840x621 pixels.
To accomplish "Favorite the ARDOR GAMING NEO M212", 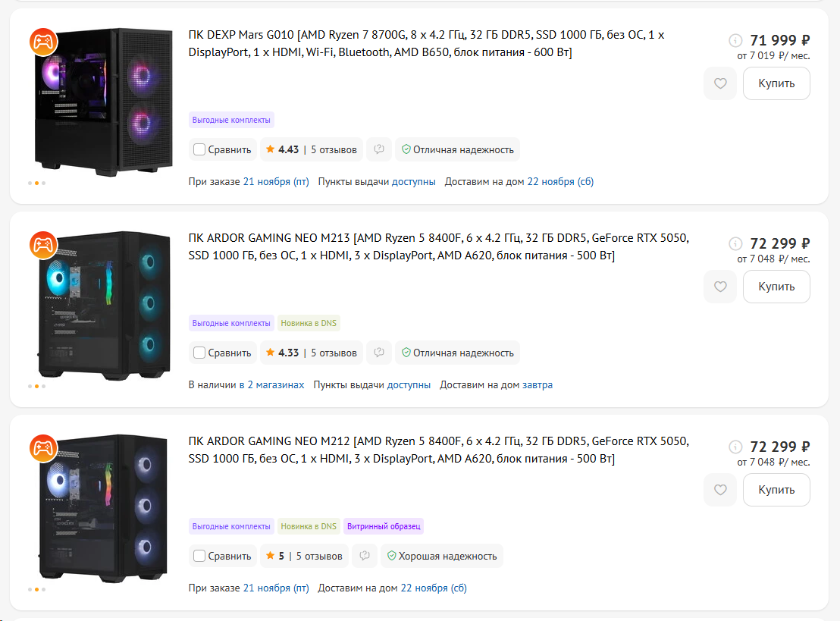I will [x=720, y=490].
